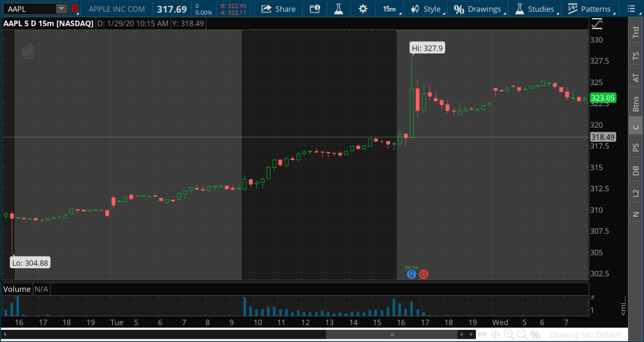
Task: Click the 317.69 last price in the header
Action: coord(172,9)
